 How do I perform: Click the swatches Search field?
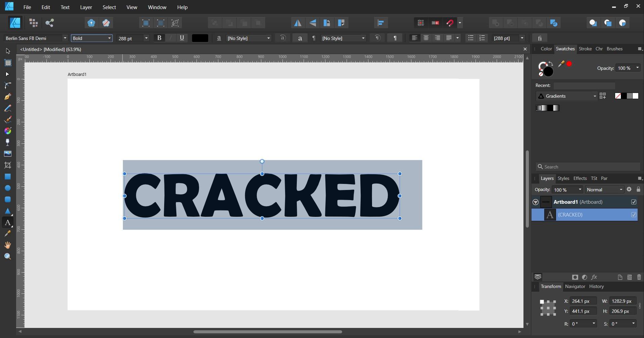coord(588,166)
